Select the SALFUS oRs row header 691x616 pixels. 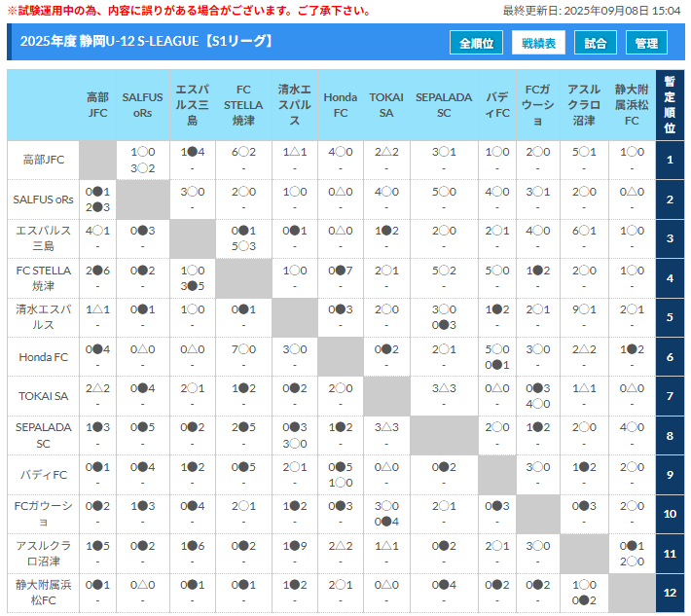43,199
